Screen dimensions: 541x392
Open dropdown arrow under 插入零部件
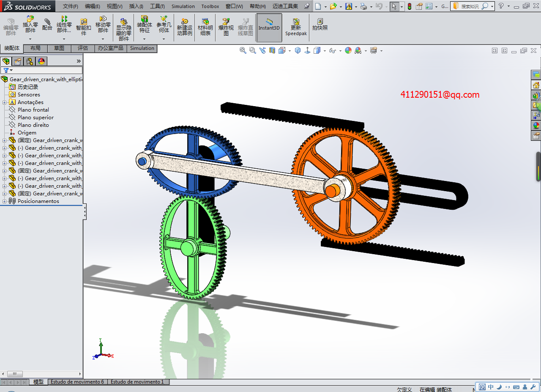coord(30,39)
